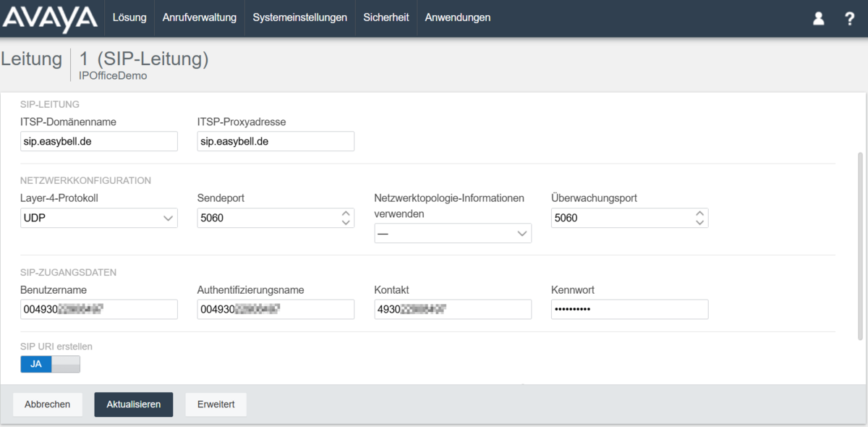
Task: Click the Erweitert button
Action: [216, 405]
